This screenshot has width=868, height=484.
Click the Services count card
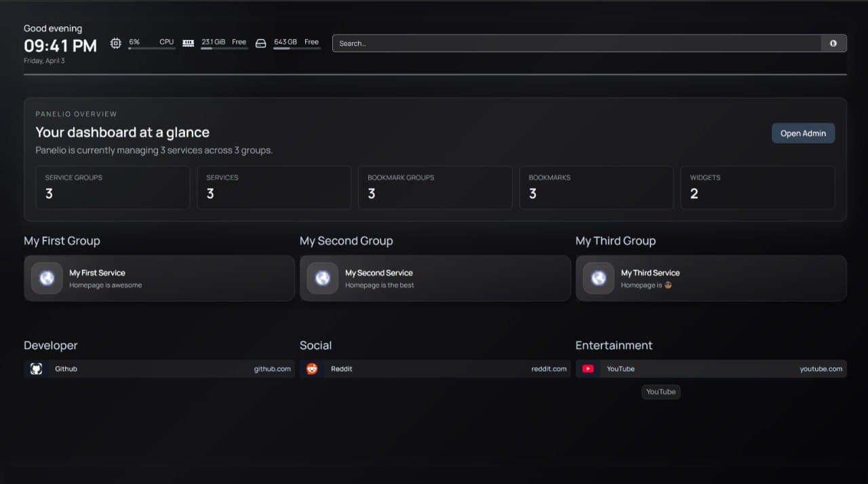click(274, 187)
